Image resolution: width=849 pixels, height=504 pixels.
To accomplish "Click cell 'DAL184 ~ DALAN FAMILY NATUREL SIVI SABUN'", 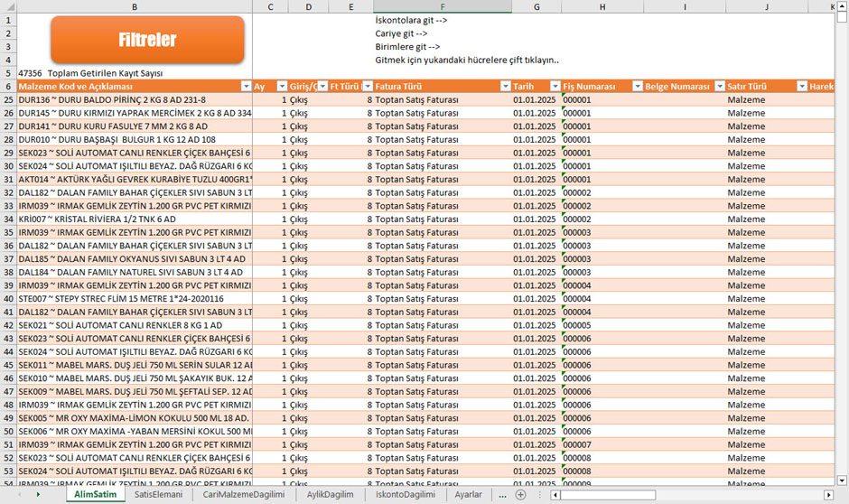I will 135,272.
